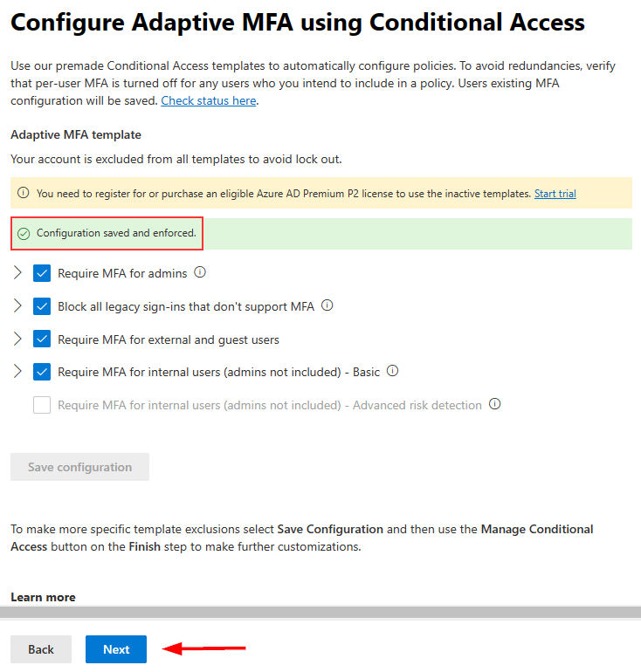Expand the Block all legacy sign-ins row
Viewport: 641px width, 672px height.
(18, 306)
